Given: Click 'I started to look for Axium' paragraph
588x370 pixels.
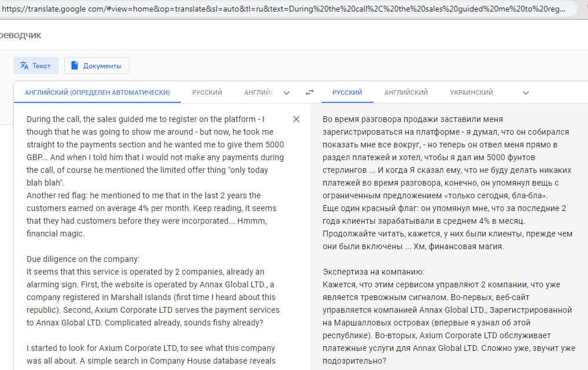Looking at the screenshot, I should coord(150,348).
